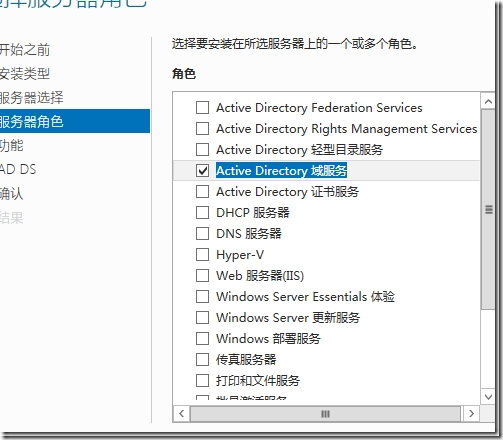Open the 确认 wizard step
The image size is (503, 440).
(11, 194)
